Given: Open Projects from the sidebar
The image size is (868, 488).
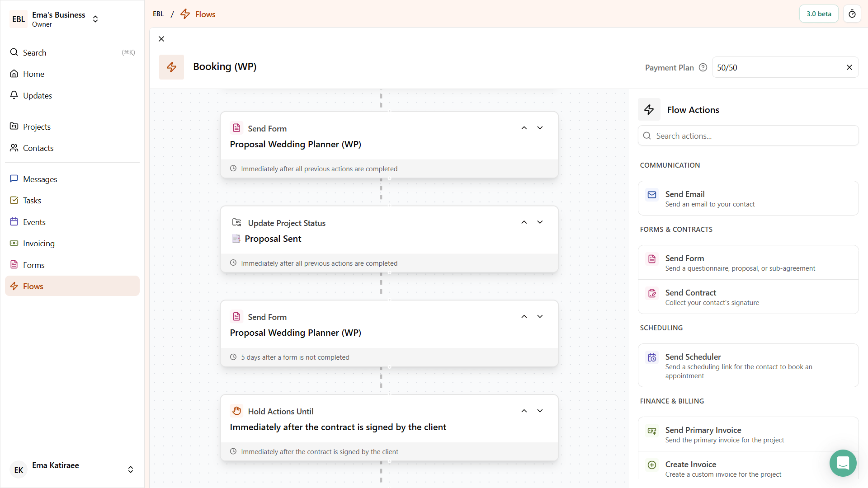Looking at the screenshot, I should pos(37,127).
